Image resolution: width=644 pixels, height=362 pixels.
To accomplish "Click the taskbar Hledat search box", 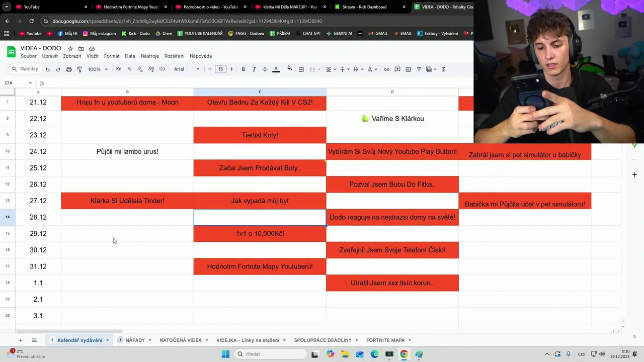I will [271, 354].
